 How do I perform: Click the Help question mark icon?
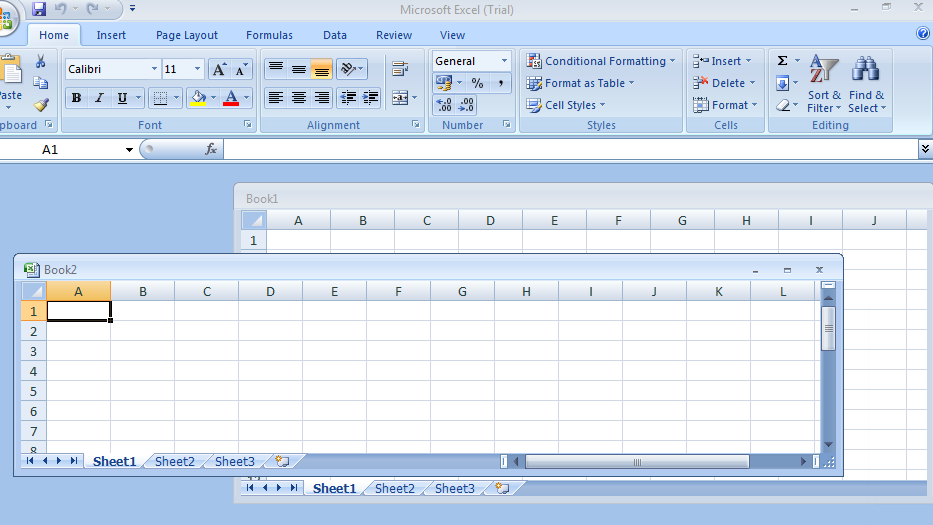[x=923, y=34]
